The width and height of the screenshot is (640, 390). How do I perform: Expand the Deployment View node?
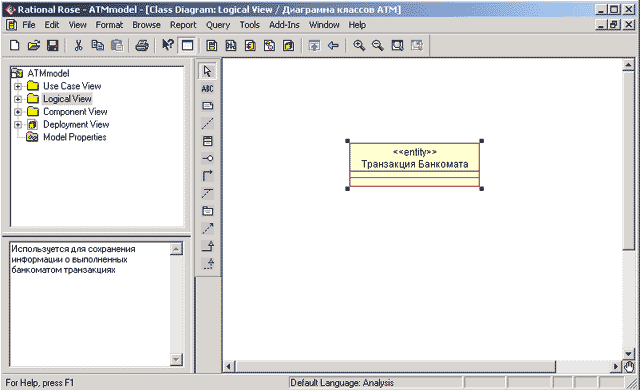coord(18,124)
